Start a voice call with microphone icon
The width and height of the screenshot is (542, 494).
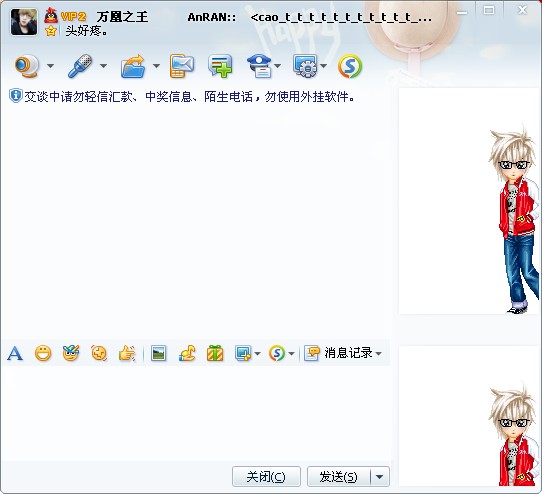coord(80,66)
